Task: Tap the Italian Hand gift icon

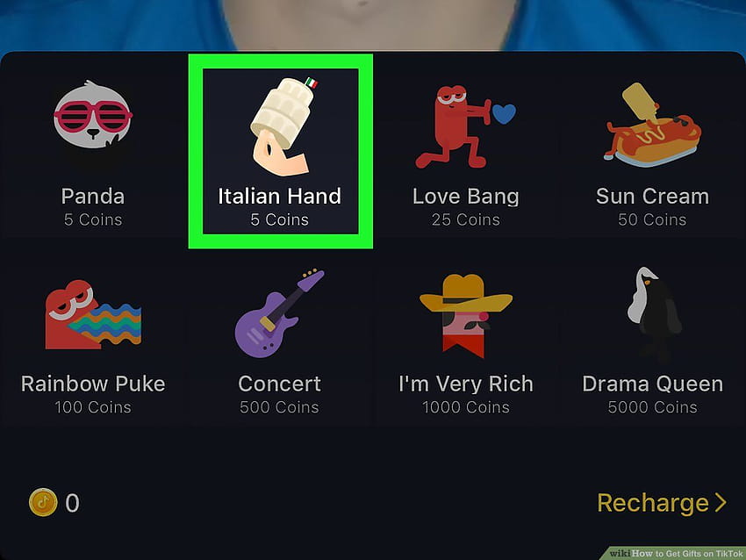Action: tap(283, 126)
